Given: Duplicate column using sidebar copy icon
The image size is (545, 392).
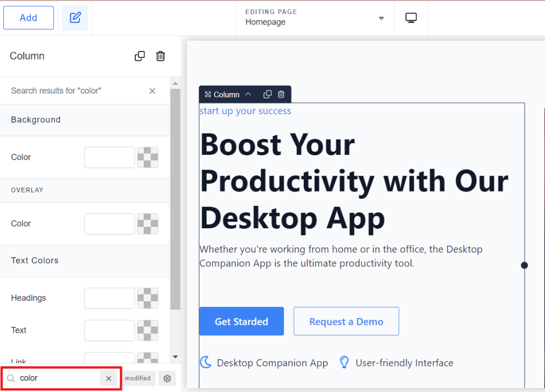Looking at the screenshot, I should pos(140,56).
